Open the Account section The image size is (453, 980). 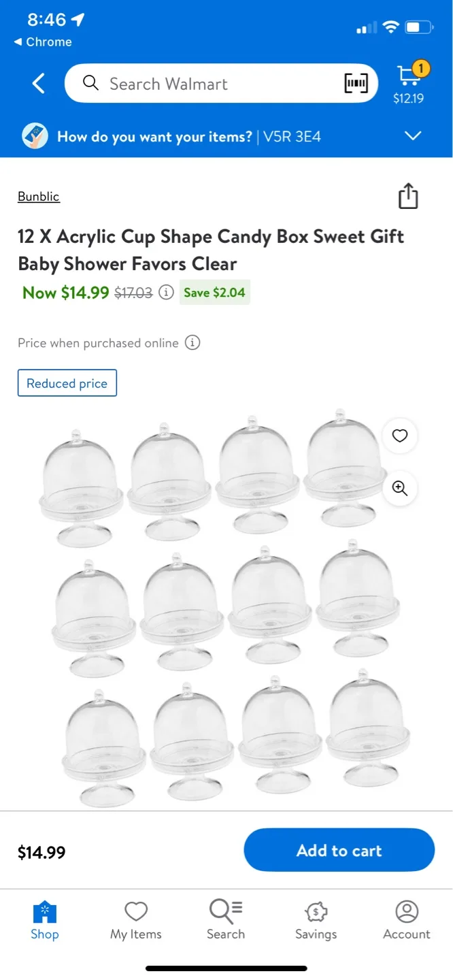[407, 920]
